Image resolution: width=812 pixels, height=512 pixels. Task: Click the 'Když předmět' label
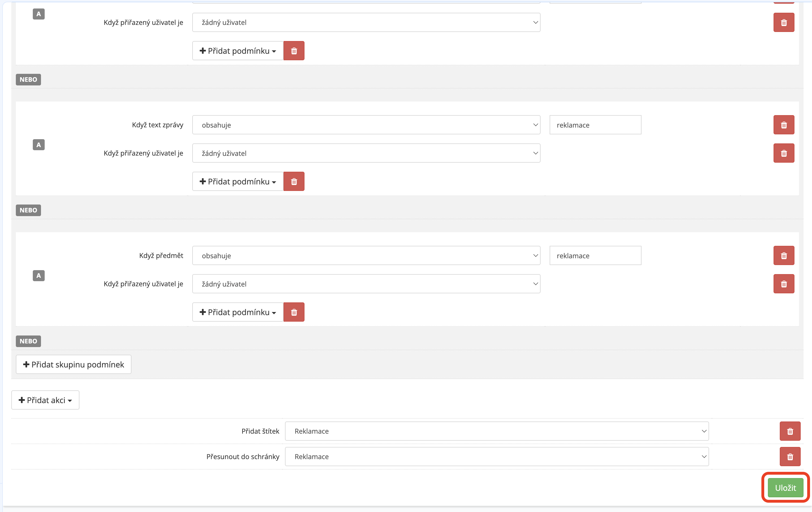pos(161,255)
